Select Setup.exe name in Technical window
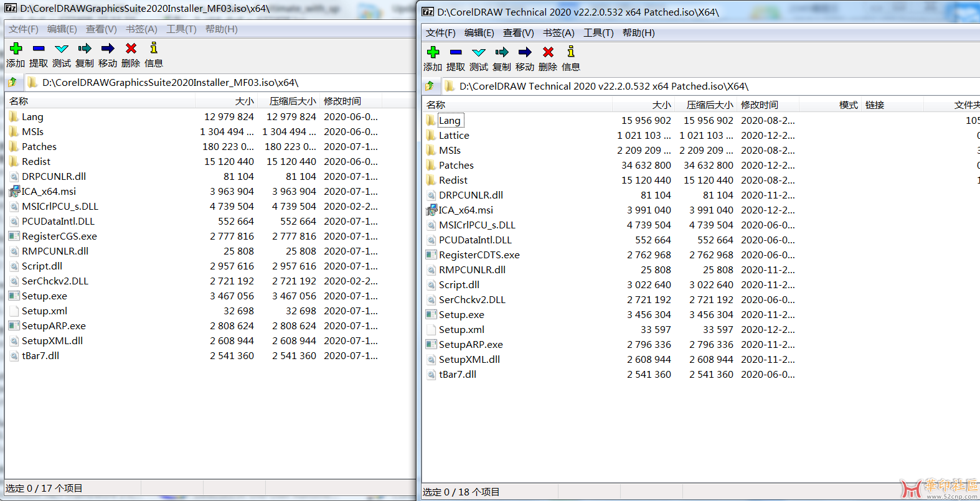The height and width of the screenshot is (501, 980). point(461,314)
